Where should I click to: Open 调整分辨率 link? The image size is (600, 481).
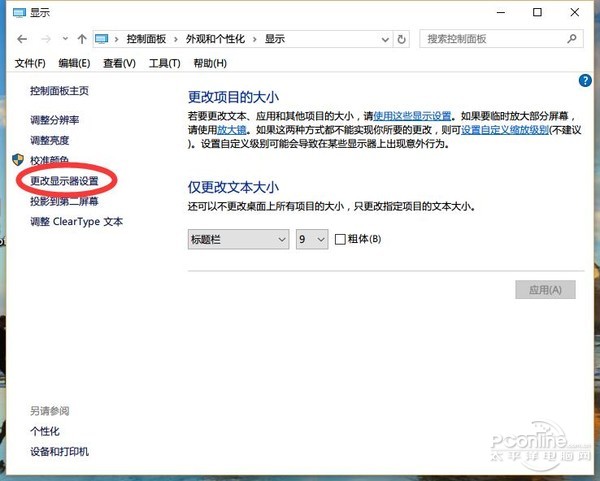click(55, 120)
